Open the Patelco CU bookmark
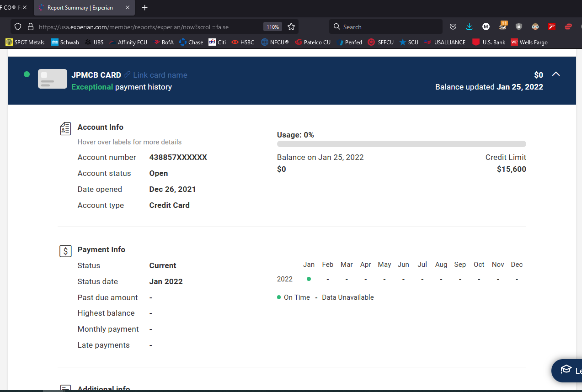 (x=313, y=42)
